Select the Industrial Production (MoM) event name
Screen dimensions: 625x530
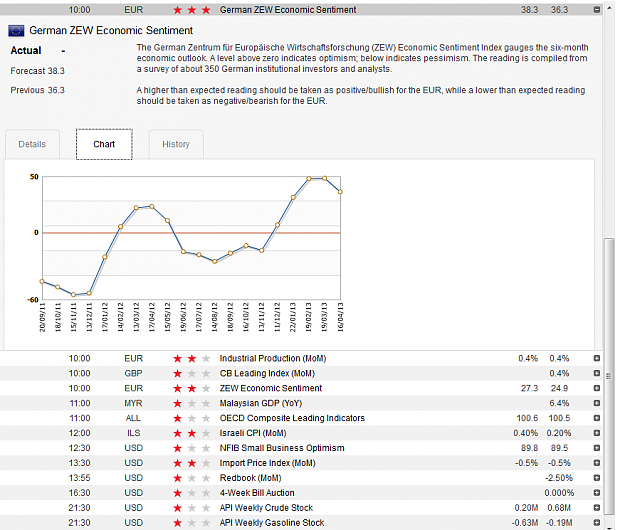(273, 359)
